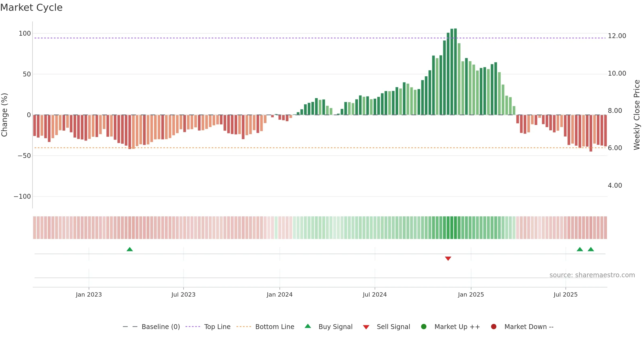Viewport: 644px width, 362px height.
Task: Click the −100 tick on the left axis
Action: pos(22,197)
